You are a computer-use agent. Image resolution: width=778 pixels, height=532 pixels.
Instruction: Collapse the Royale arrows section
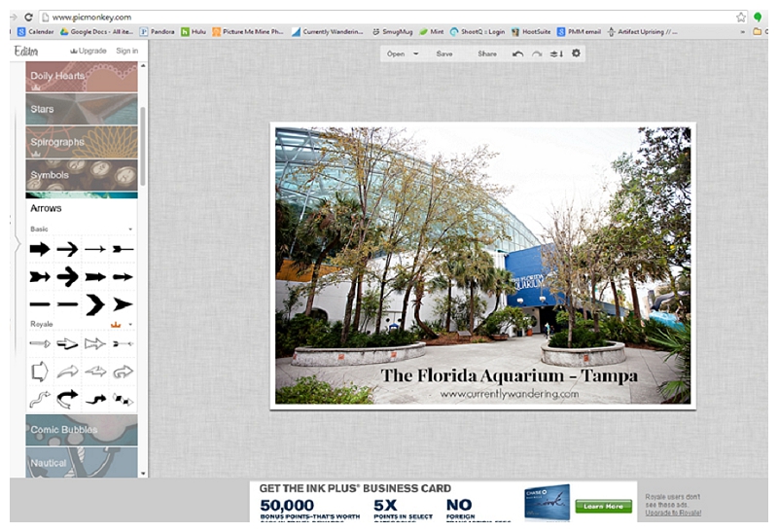click(x=130, y=324)
